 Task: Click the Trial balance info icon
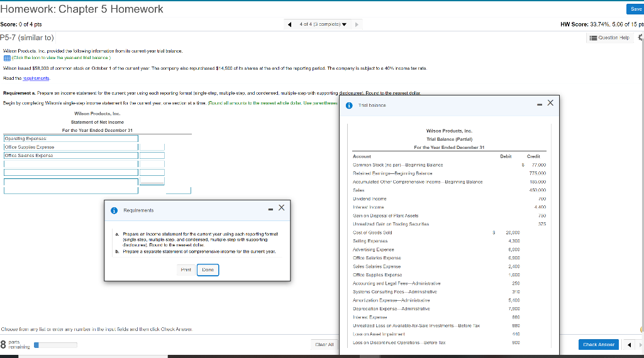point(349,106)
